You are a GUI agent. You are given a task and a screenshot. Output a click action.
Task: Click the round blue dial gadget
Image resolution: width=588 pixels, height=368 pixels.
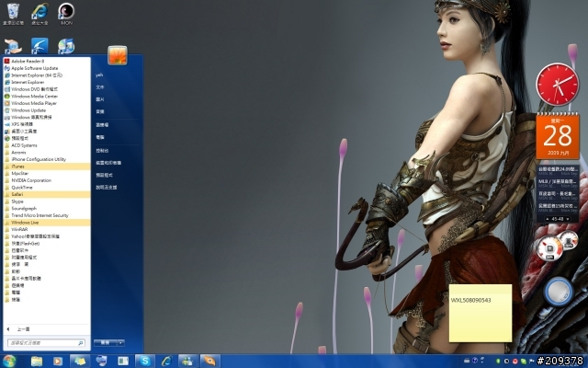coord(559,292)
